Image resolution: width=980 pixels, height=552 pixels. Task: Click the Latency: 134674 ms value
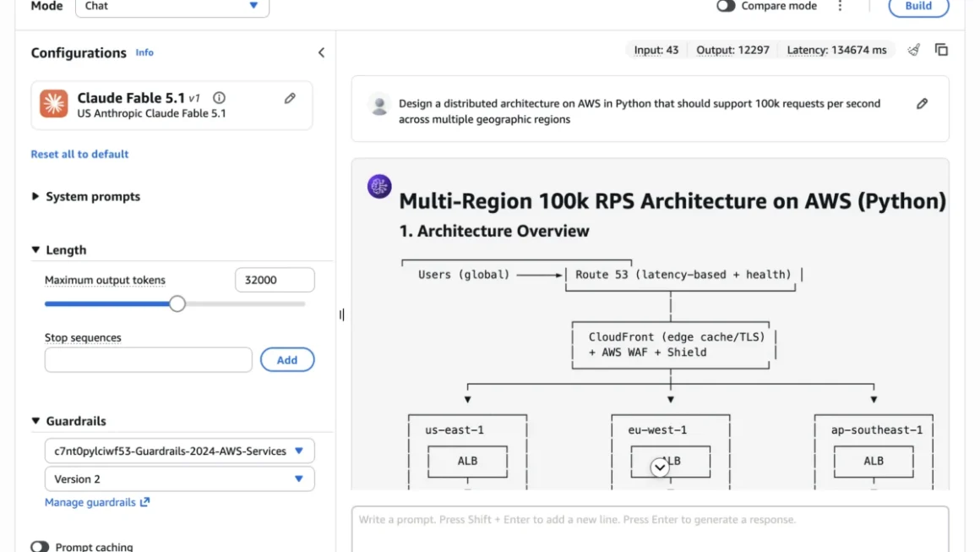pos(836,50)
